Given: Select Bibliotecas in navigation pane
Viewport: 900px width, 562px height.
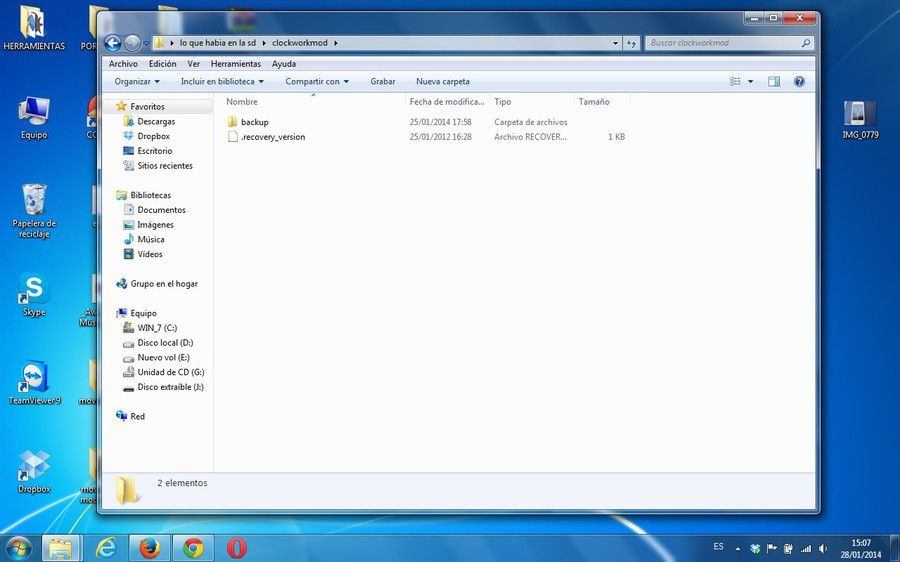Looking at the screenshot, I should [150, 195].
